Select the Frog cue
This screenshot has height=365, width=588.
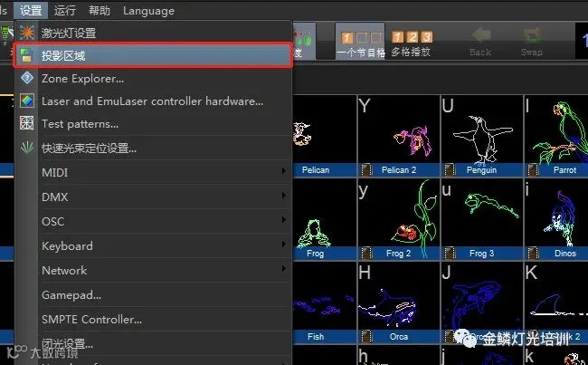click(x=324, y=219)
